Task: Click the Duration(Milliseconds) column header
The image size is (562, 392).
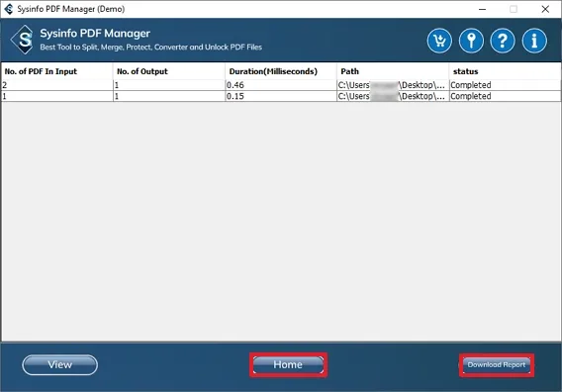Action: tap(281, 71)
